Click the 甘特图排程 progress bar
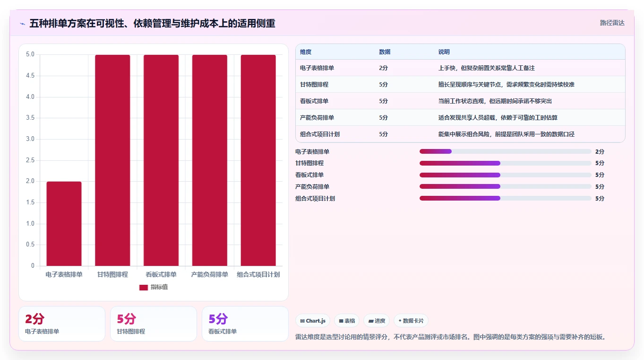 click(506, 163)
